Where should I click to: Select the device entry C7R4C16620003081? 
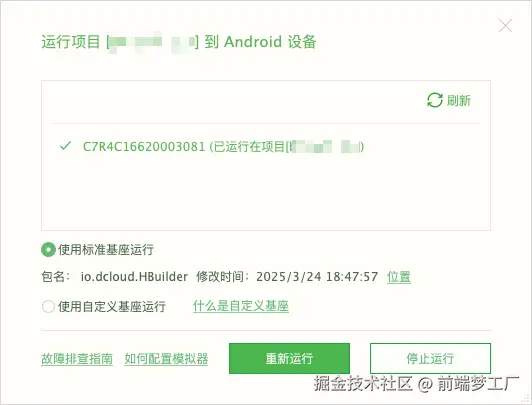(223, 147)
